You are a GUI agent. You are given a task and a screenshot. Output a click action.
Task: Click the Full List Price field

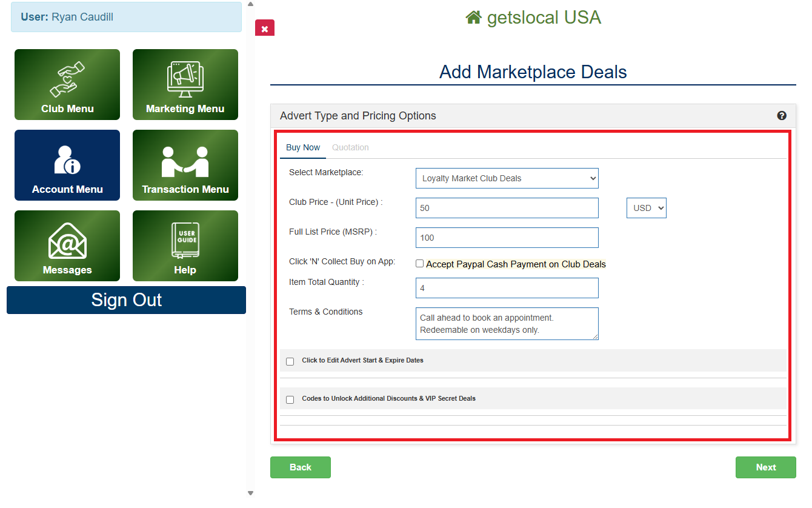[507, 238]
